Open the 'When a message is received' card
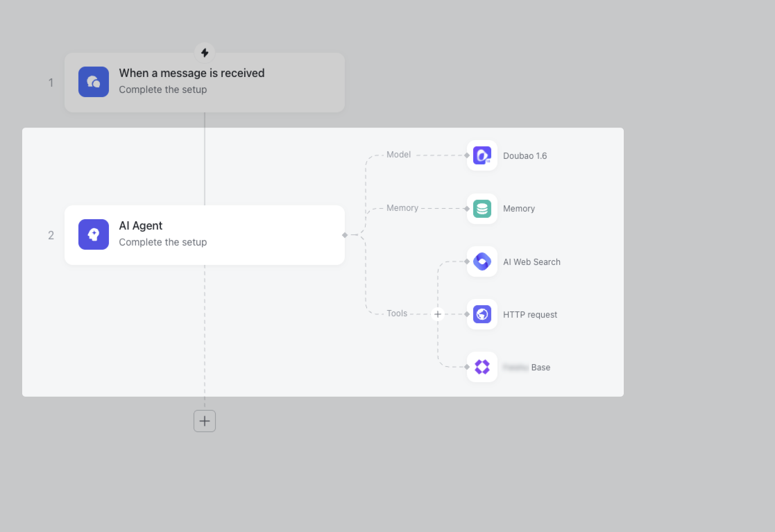Image resolution: width=775 pixels, height=532 pixels. pyautogui.click(x=205, y=83)
